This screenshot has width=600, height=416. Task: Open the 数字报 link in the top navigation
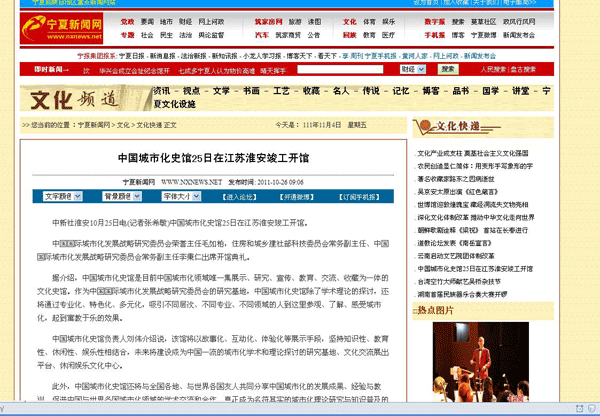coord(435,22)
